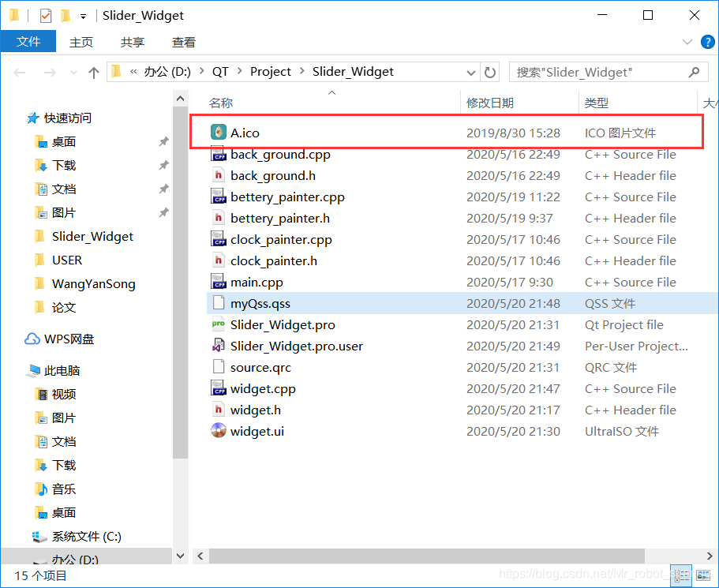Screen dimensions: 719x588
Task: Click the Slider_Widget.pro project icon
Action: [219, 324]
